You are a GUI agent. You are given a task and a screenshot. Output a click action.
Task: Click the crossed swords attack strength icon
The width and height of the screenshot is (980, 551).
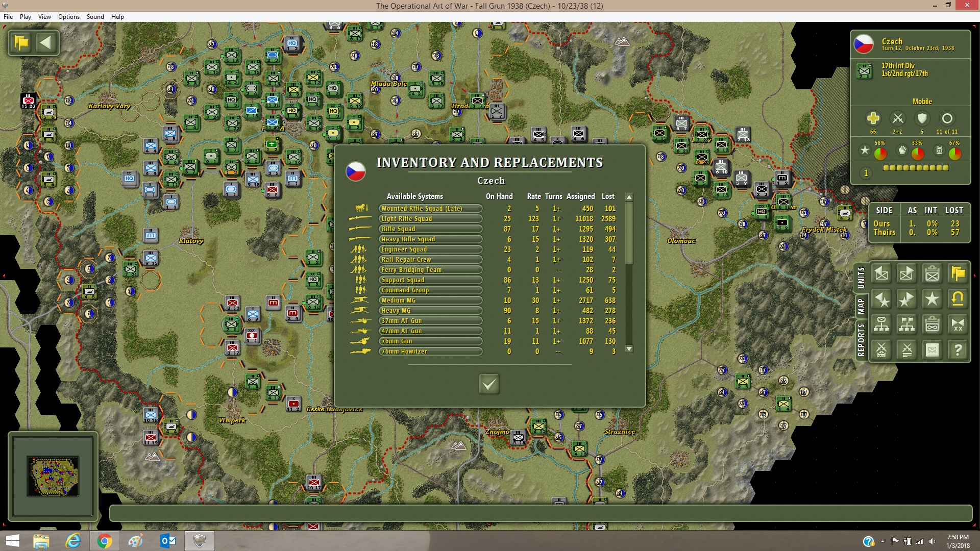click(898, 118)
